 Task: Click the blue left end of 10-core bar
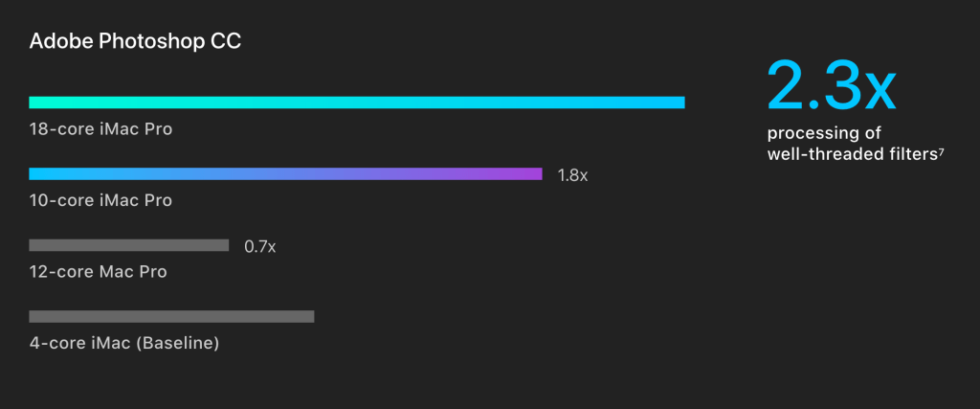pos(38,174)
